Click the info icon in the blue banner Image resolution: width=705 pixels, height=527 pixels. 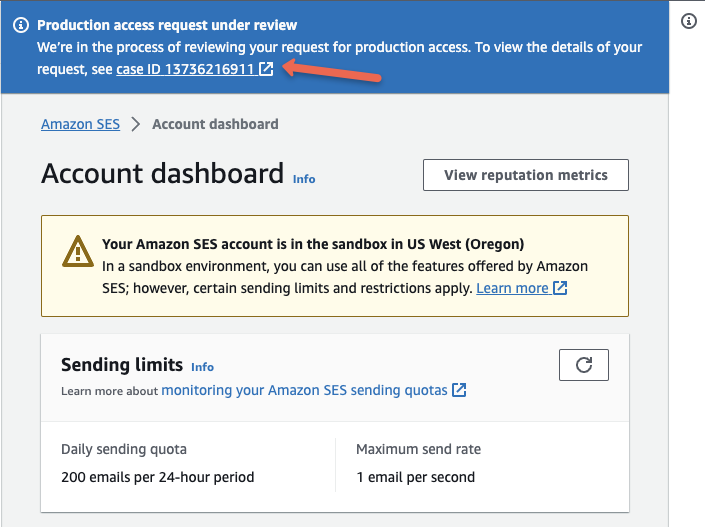(21, 25)
